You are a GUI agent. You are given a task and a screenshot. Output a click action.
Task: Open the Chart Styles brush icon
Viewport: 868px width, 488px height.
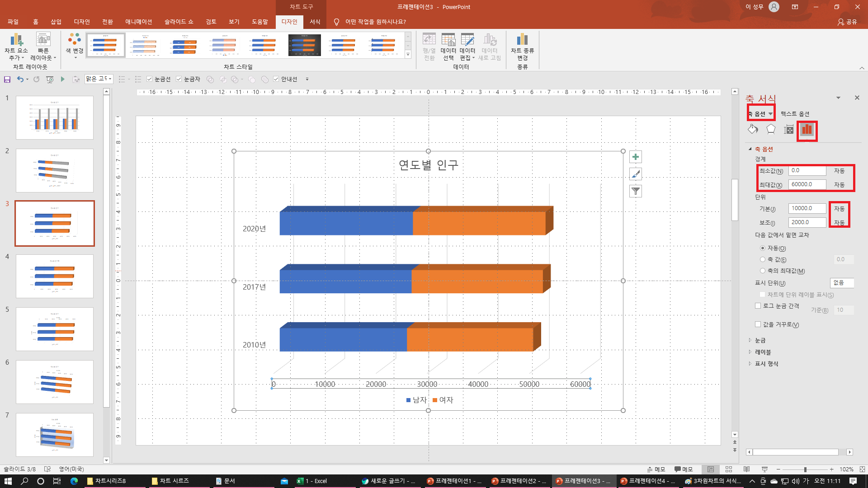point(636,174)
